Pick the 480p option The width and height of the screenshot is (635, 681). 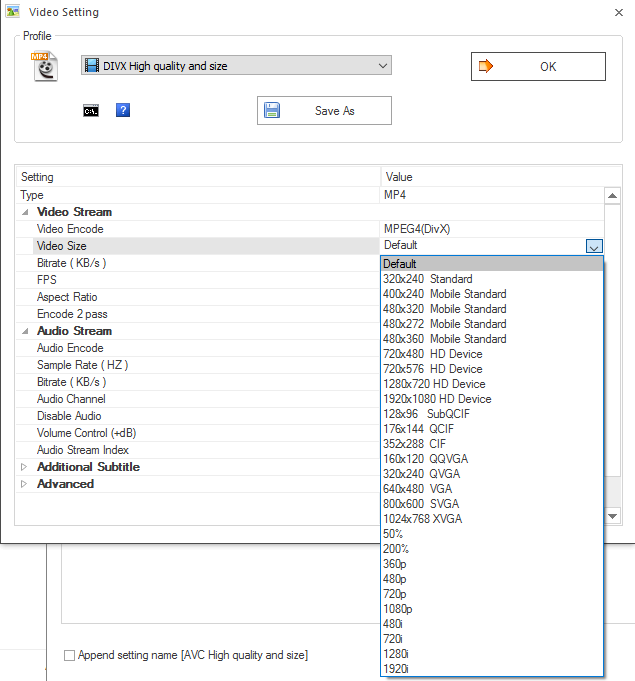click(492, 579)
